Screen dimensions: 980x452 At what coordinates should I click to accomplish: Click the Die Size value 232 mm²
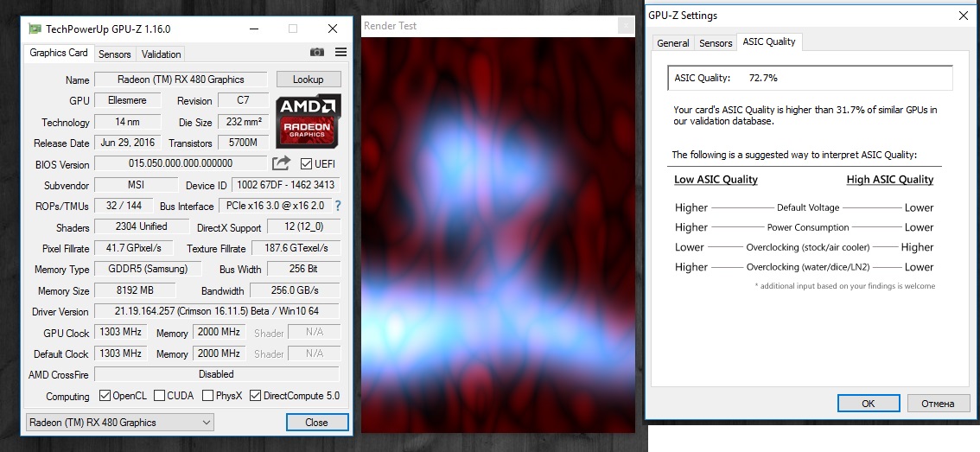243,122
